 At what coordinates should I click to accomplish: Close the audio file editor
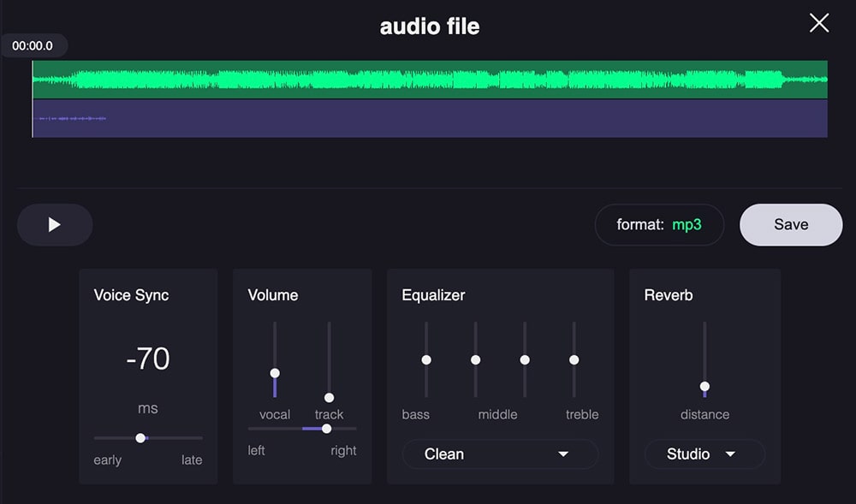click(x=818, y=23)
